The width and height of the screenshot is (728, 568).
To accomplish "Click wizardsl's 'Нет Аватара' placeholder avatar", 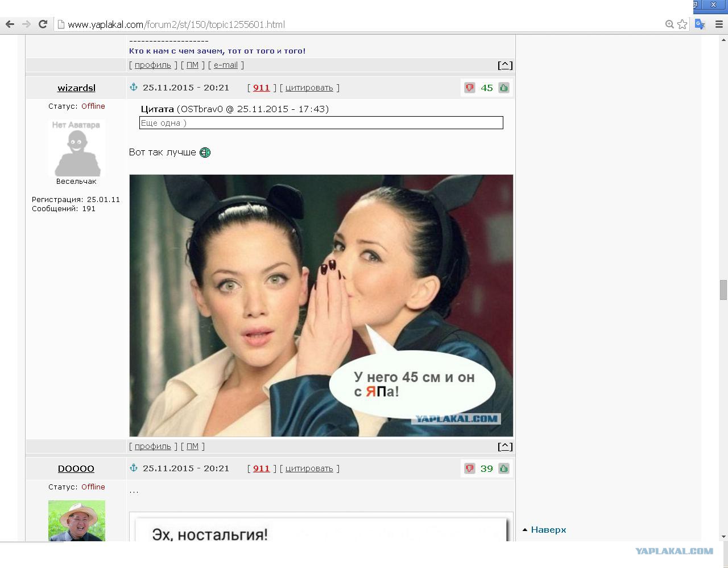I will click(77, 148).
